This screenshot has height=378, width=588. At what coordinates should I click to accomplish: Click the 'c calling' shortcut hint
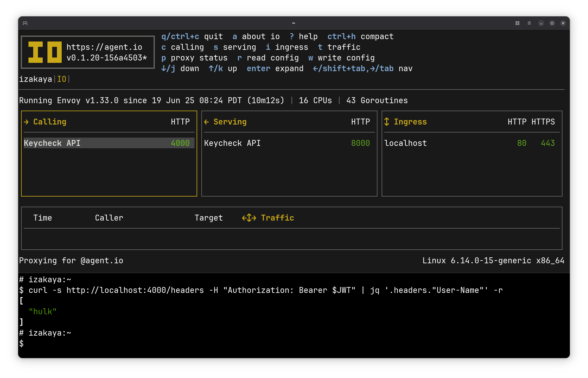(x=183, y=47)
